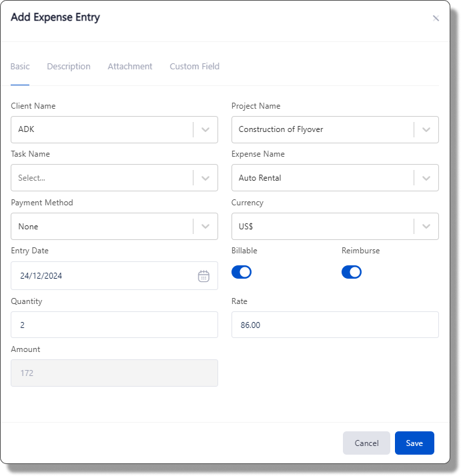Click the None payment method value
Viewport: 461px width, 476px height.
pyautogui.click(x=28, y=227)
